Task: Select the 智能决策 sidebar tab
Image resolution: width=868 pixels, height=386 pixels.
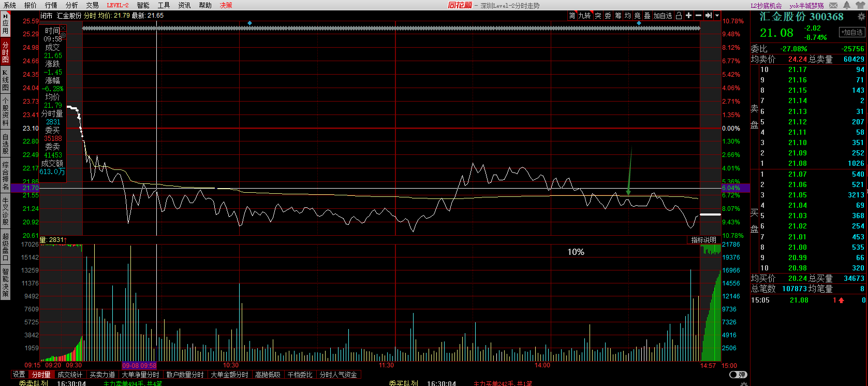Action: click(x=5, y=282)
